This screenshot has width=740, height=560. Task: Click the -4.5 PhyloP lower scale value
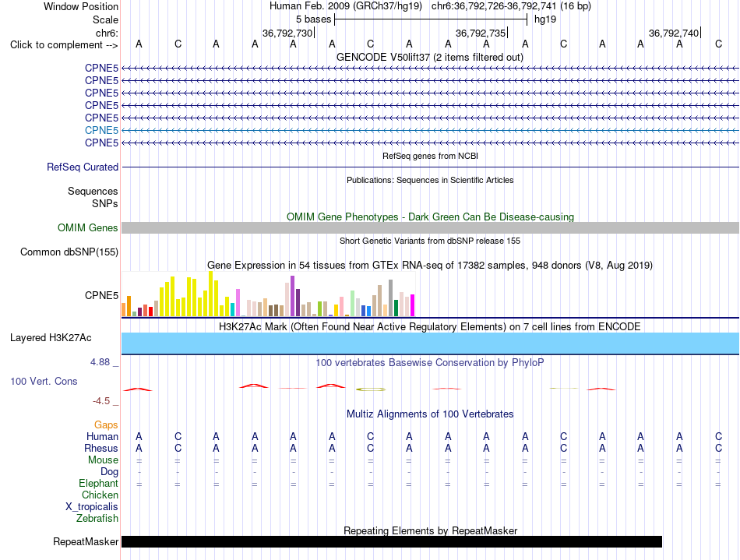(x=101, y=401)
